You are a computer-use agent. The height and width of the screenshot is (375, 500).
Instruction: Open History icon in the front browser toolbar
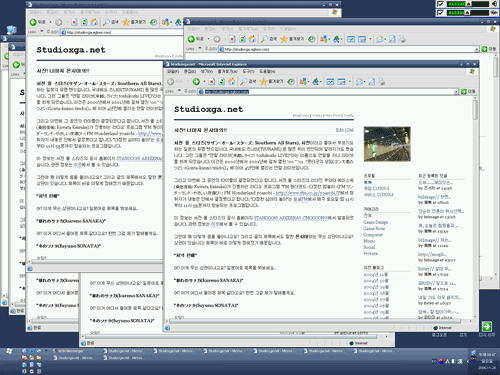pos(291,82)
